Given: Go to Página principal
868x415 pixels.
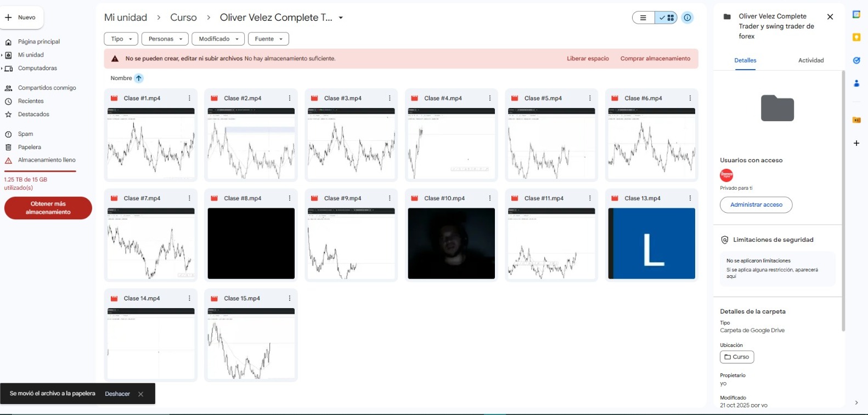Looking at the screenshot, I should (x=38, y=42).
